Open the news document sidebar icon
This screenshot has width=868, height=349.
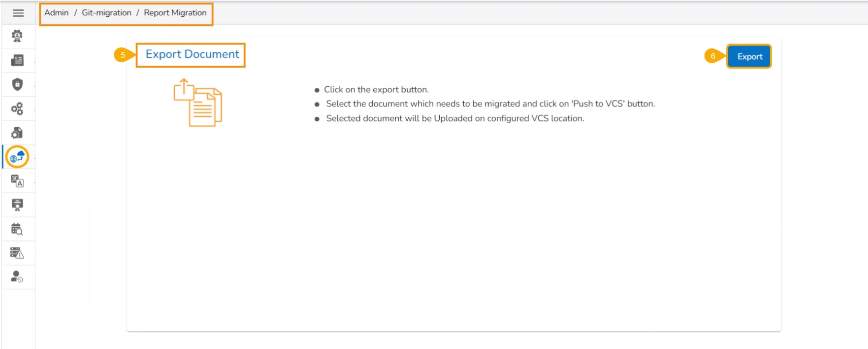coord(17,60)
